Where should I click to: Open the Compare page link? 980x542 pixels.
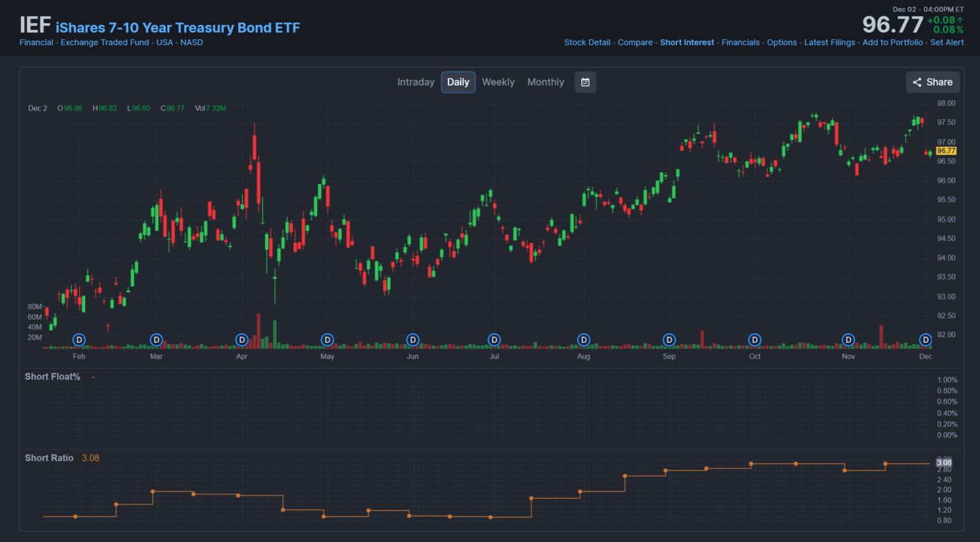point(635,43)
